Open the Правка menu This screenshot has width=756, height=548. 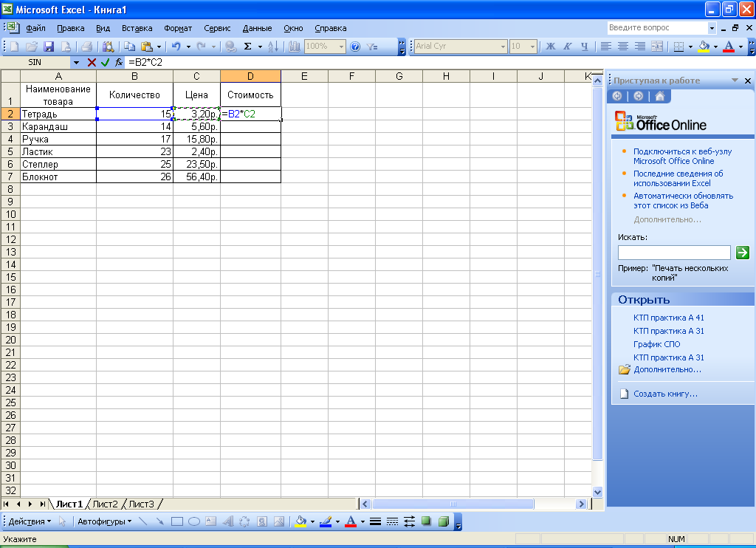pos(70,28)
